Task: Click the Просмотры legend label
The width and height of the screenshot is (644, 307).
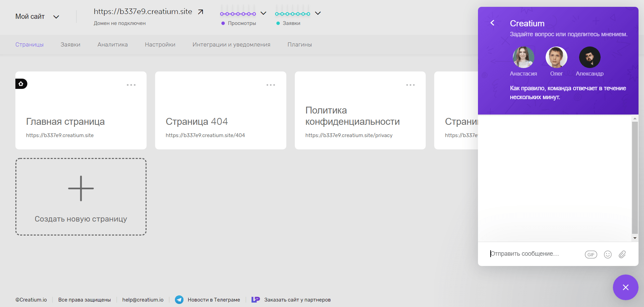Action: tap(242, 23)
